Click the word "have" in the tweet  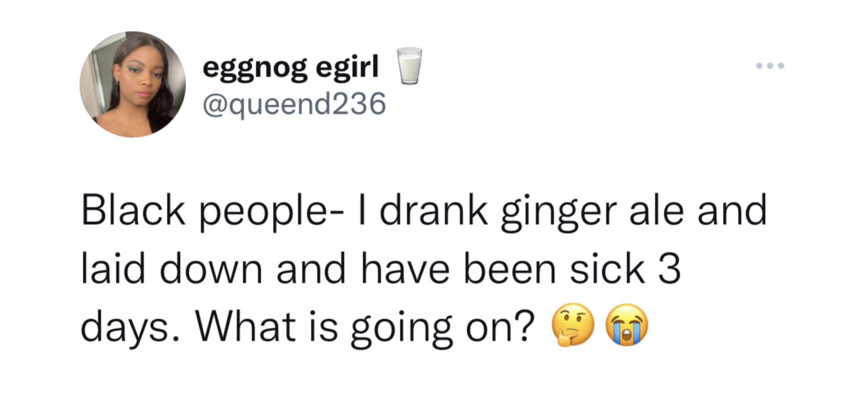coord(405,268)
